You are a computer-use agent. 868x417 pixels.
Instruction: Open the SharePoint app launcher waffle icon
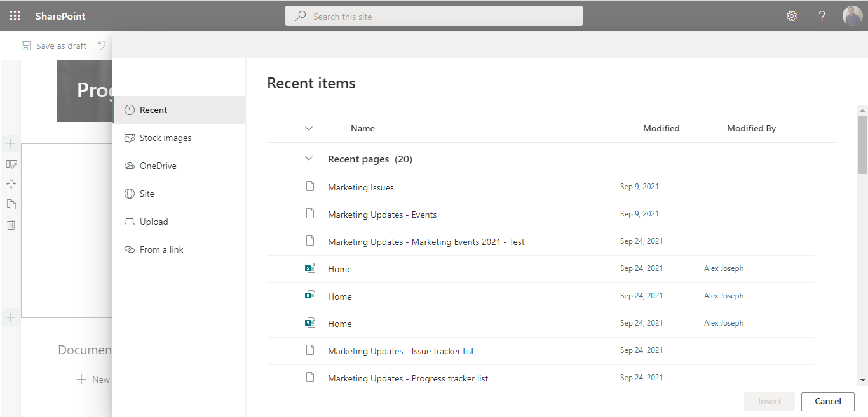pyautogui.click(x=14, y=15)
